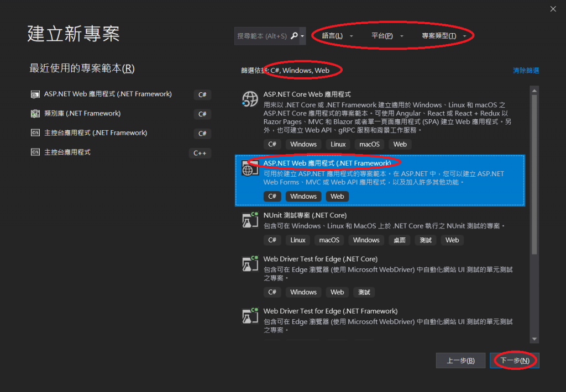
Task: Click Web Driver Test for Edge (.NET Core) icon
Action: pos(250,263)
